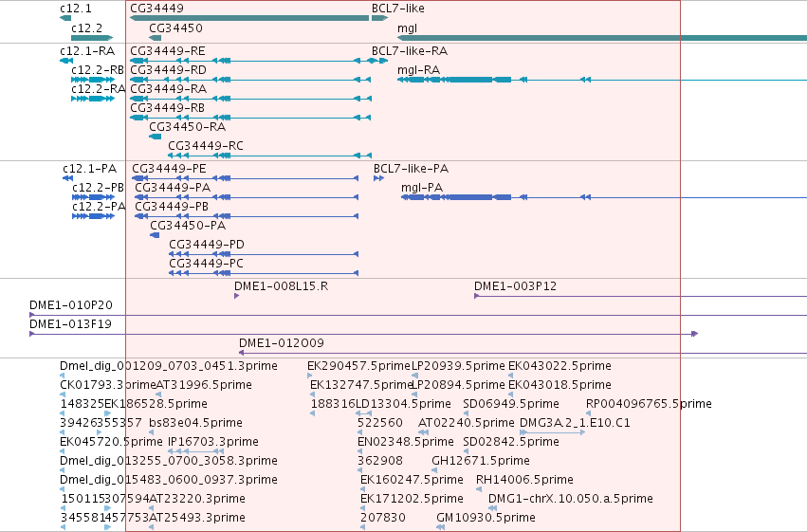Select the CG34449-PA protein label
Viewport: 807px width, 532px height.
173,188
